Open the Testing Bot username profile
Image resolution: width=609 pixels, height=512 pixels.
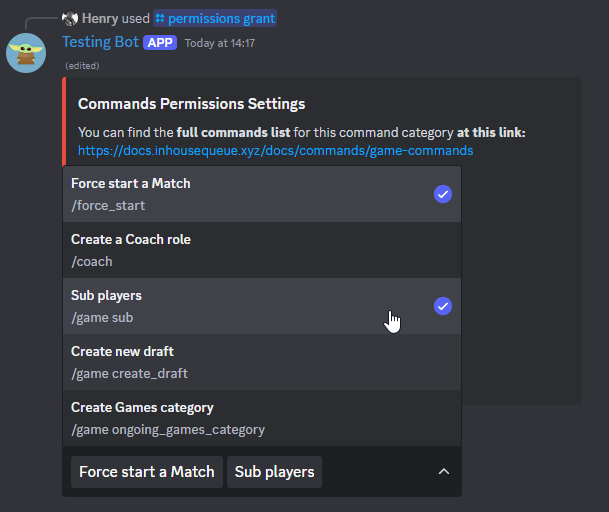101,42
